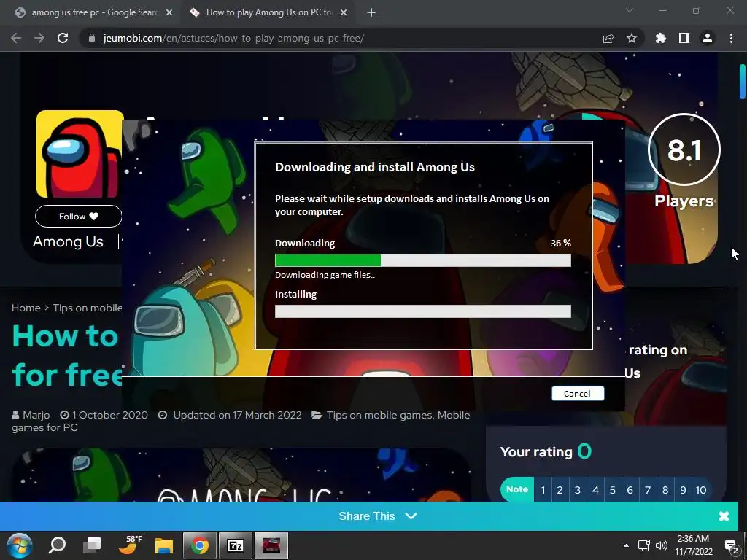747x560 pixels.
Task: Rate the game 8
Action: (x=665, y=489)
